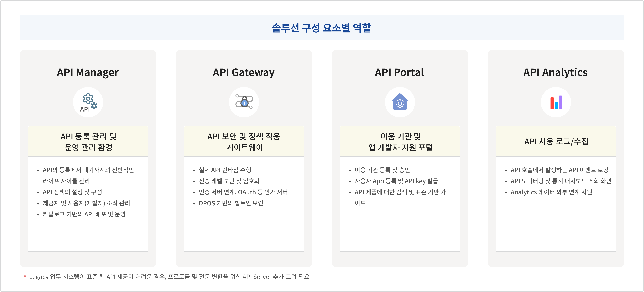Screen dimensions: 644x292
Task: Click the 'DPOS 기반의 빌트인 보안' bullet
Action: pos(231,203)
